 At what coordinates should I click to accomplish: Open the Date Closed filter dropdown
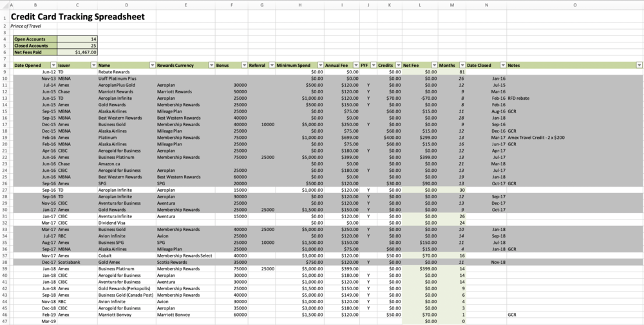click(x=502, y=65)
